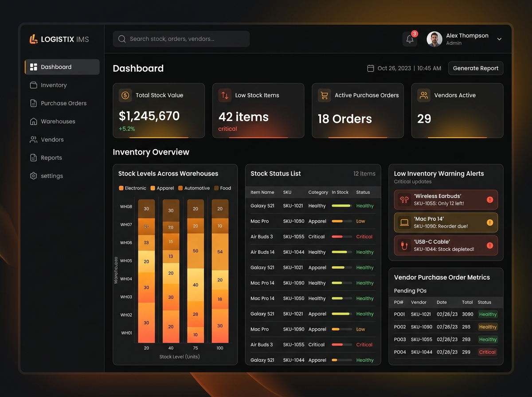Screen dimensions: 532x397
Task: Click the WH01 warehouse axis label
Action: click(x=126, y=333)
